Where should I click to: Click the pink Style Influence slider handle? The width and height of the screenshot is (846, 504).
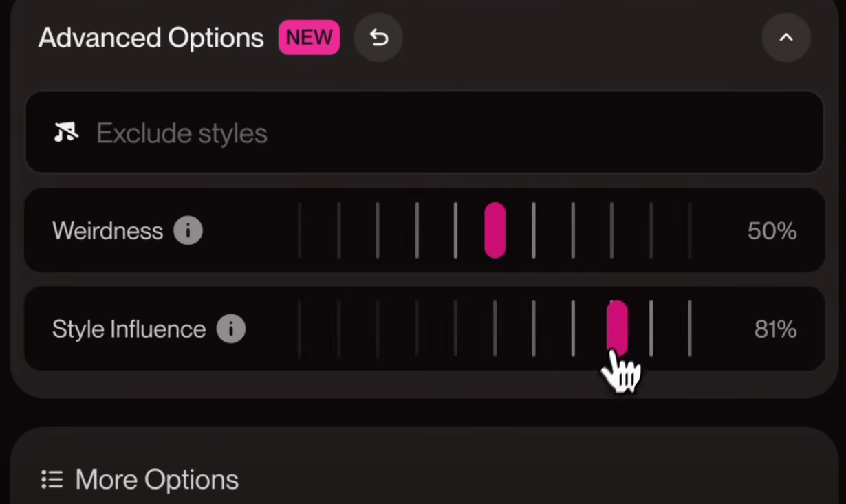point(617,328)
